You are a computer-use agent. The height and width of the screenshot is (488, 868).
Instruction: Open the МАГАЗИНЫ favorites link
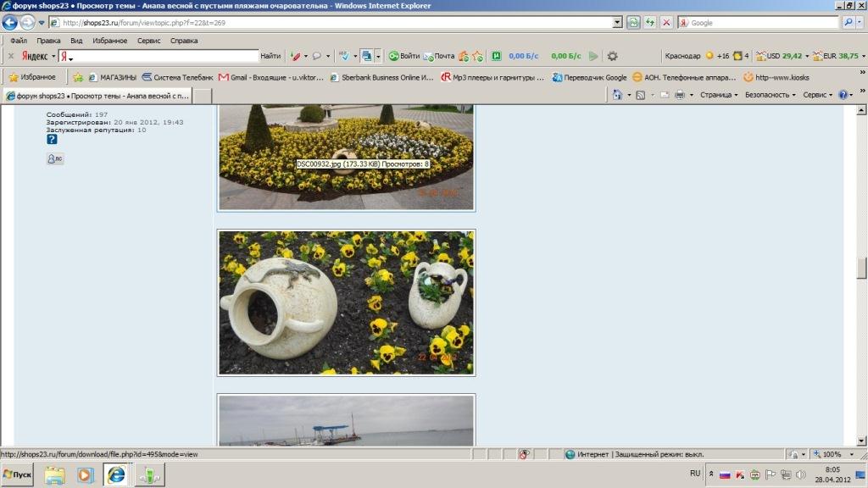click(113, 77)
